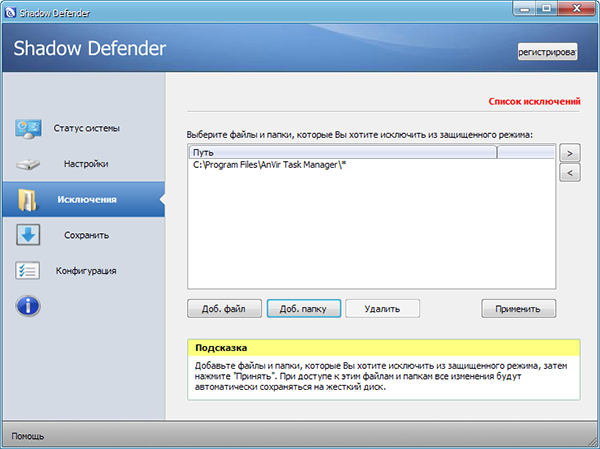This screenshot has height=449, width=600.
Task: Click the Список исключений heading
Action: pyautogui.click(x=534, y=101)
